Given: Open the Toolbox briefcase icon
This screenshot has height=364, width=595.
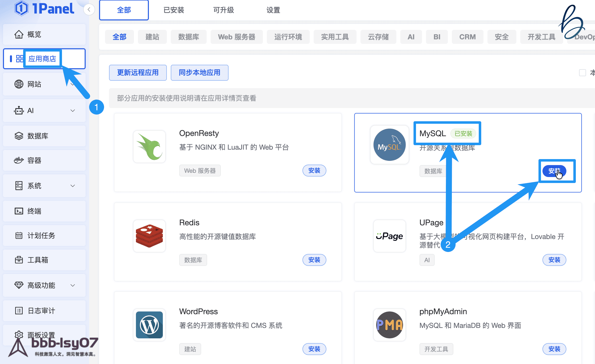Looking at the screenshot, I should pyautogui.click(x=19, y=260).
